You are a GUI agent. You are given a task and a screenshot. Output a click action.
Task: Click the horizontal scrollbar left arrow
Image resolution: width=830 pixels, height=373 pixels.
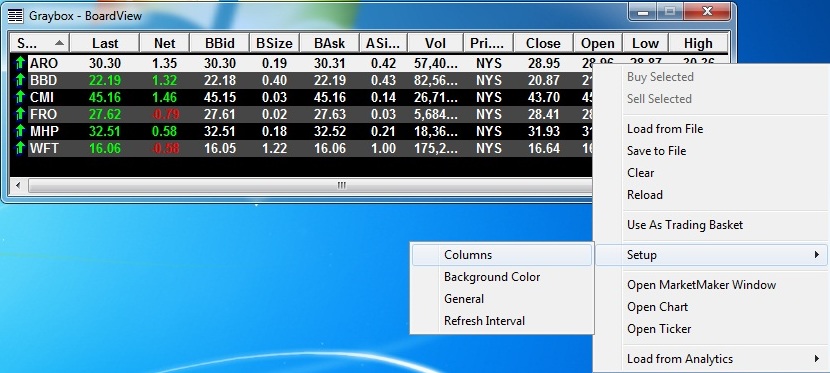point(19,185)
